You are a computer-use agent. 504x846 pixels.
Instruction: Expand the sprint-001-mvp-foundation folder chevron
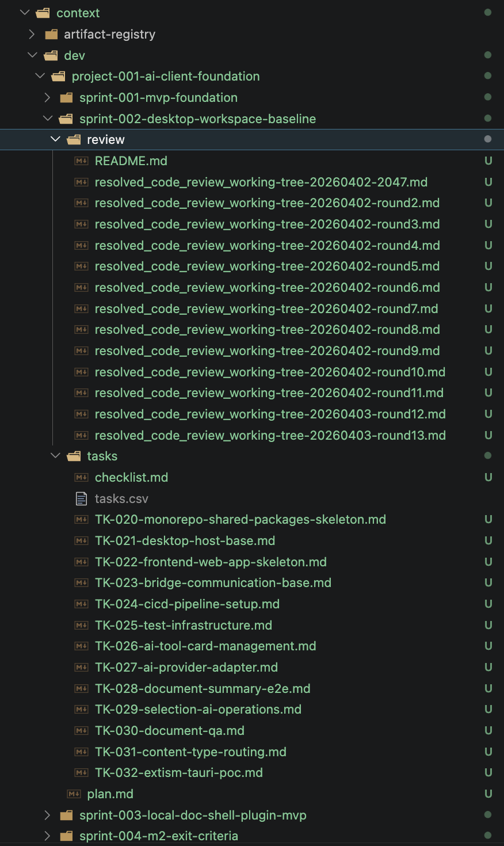tap(48, 98)
